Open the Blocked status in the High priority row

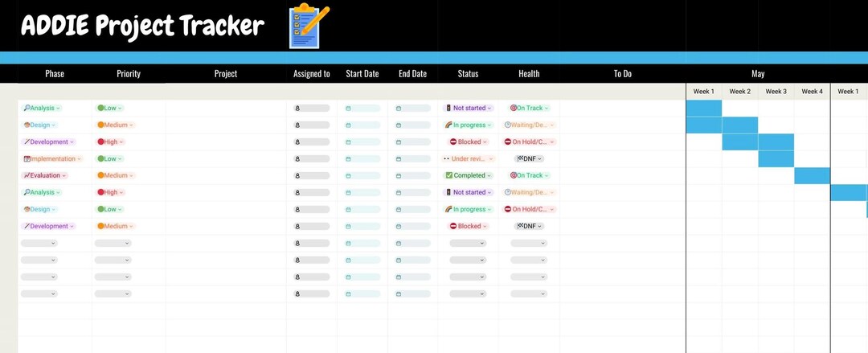[469, 142]
